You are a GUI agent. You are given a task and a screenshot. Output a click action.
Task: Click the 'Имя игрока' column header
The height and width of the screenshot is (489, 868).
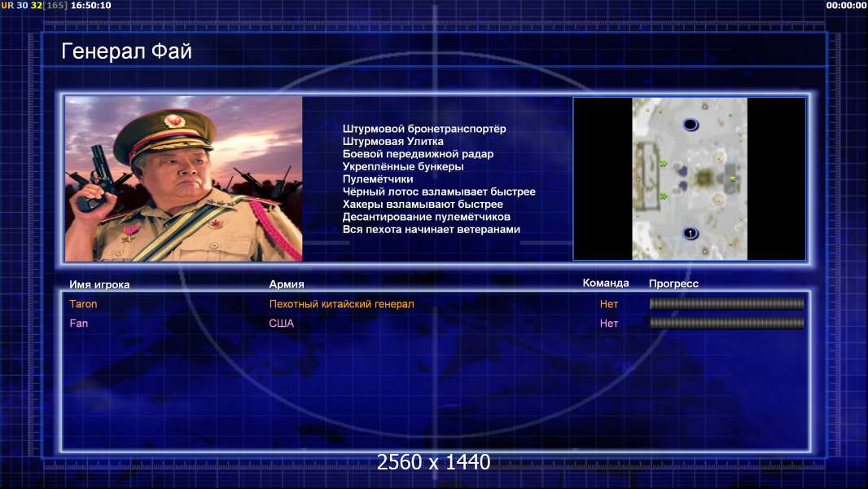[99, 284]
